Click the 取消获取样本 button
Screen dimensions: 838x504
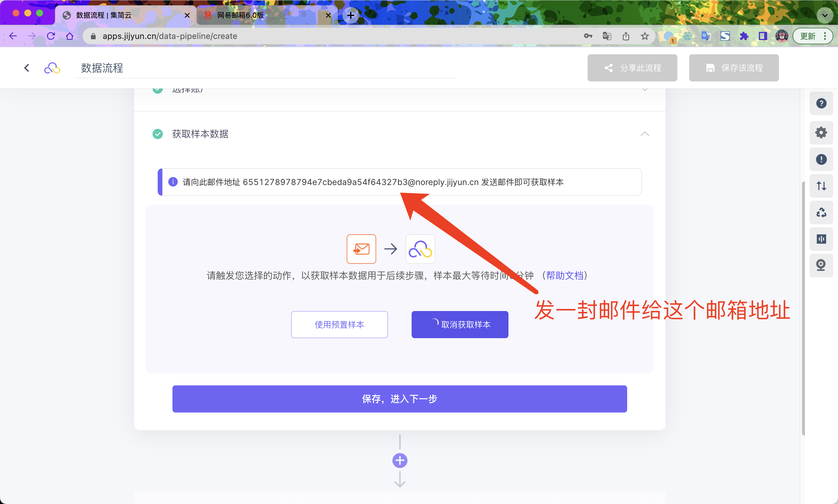tap(460, 324)
